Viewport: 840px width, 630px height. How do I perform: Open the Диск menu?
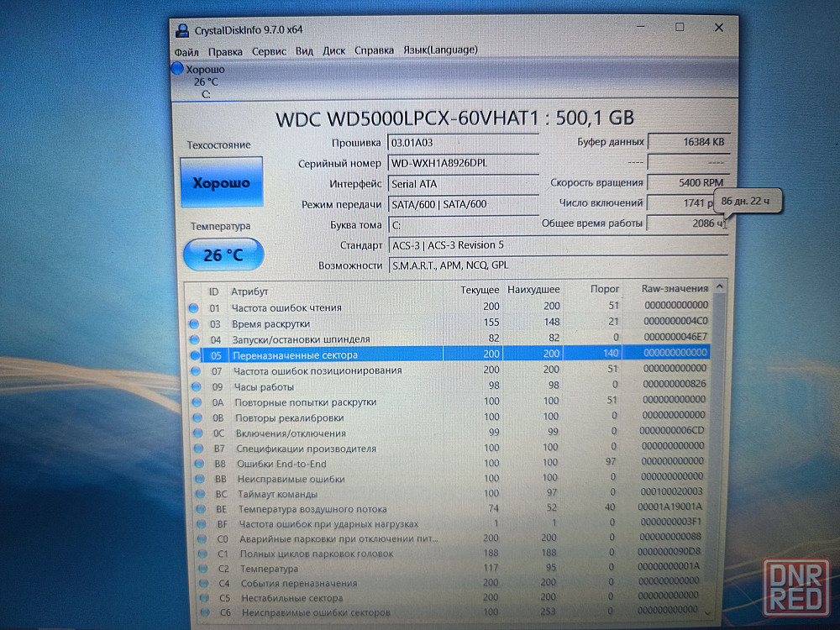pyautogui.click(x=333, y=50)
